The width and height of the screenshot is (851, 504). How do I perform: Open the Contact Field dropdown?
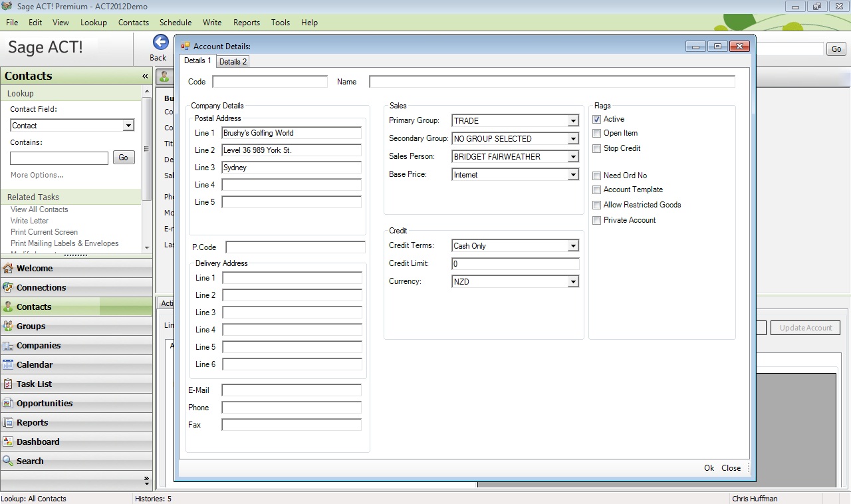(128, 126)
